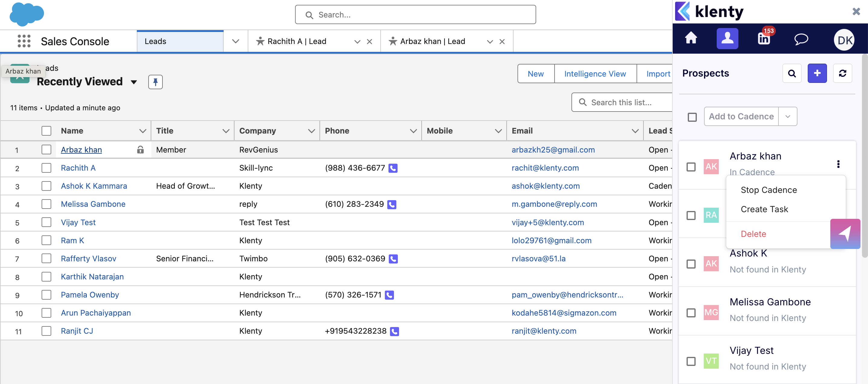Open the Recently Viewed list view dropdown

[x=134, y=82]
